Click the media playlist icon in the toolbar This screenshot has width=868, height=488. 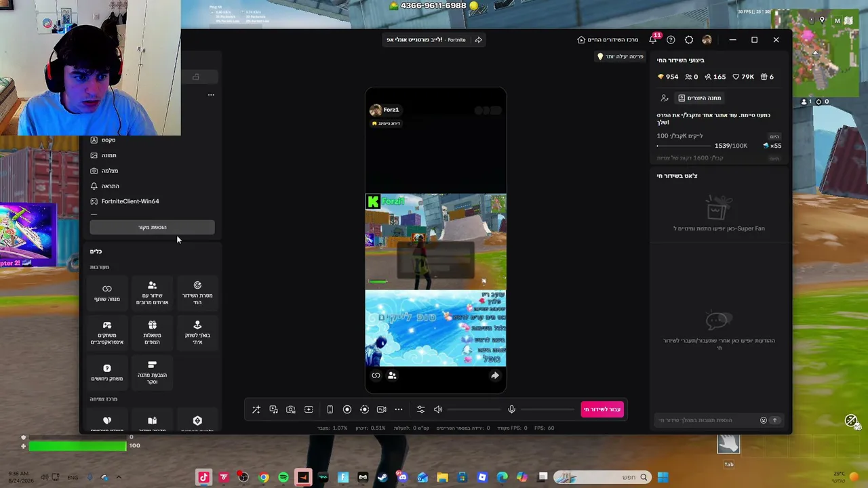(273, 409)
